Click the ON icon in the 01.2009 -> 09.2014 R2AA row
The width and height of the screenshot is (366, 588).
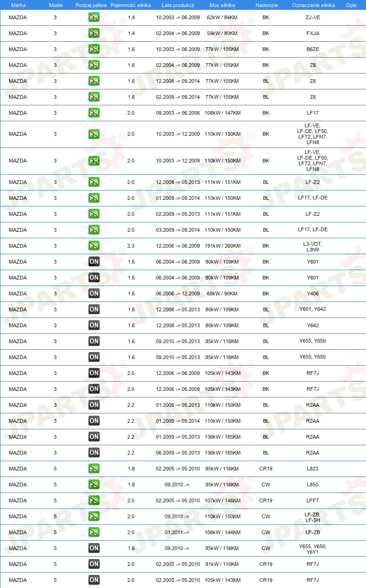[x=94, y=421]
